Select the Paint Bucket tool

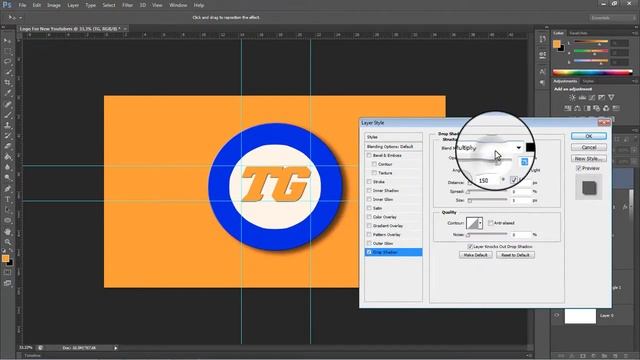coord(7,157)
